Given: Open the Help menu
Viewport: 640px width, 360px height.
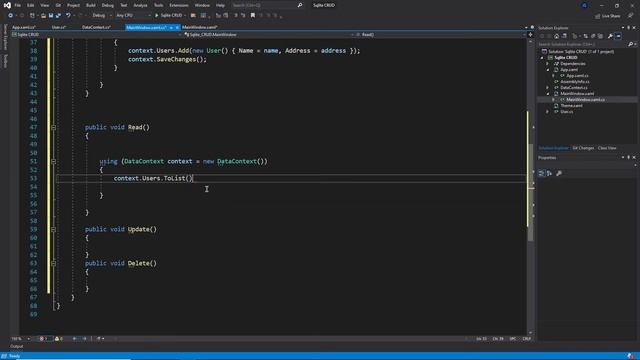Looking at the screenshot, I should pos(220,5).
